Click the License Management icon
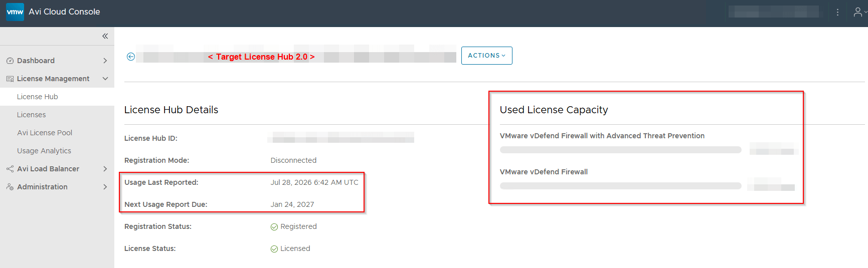868x268 pixels. click(10, 79)
